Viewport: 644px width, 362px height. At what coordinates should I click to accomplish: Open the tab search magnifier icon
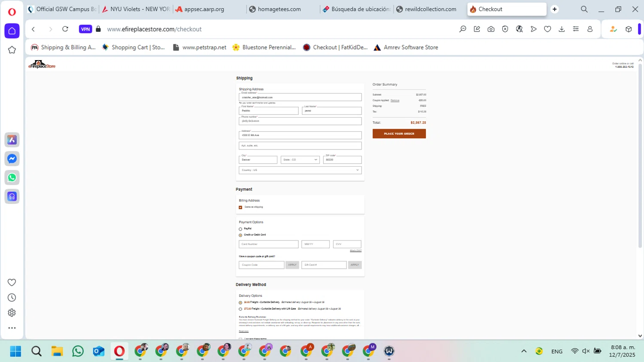pyautogui.click(x=584, y=9)
